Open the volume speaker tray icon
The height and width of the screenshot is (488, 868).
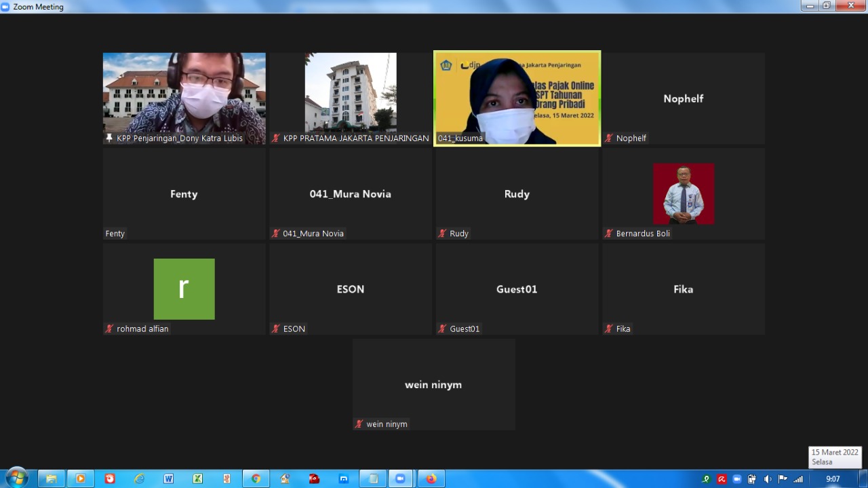pos(768,479)
